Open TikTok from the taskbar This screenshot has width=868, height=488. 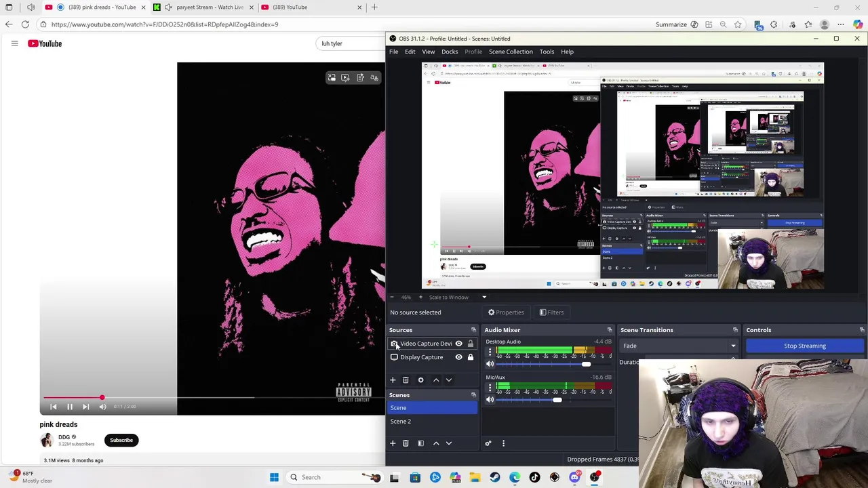click(534, 477)
